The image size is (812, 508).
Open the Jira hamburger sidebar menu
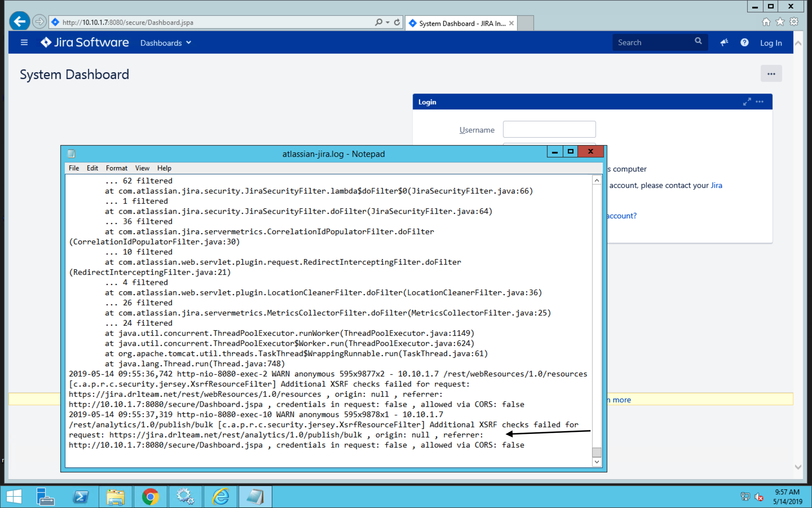[x=24, y=43]
